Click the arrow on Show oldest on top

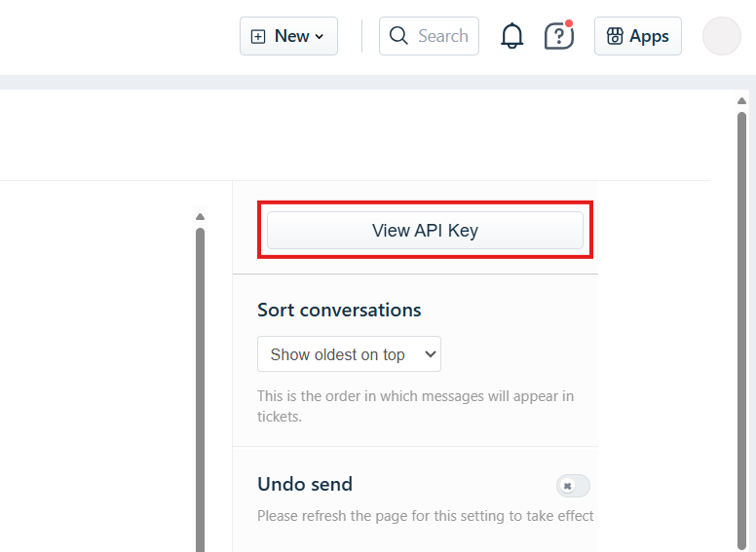[x=431, y=354]
